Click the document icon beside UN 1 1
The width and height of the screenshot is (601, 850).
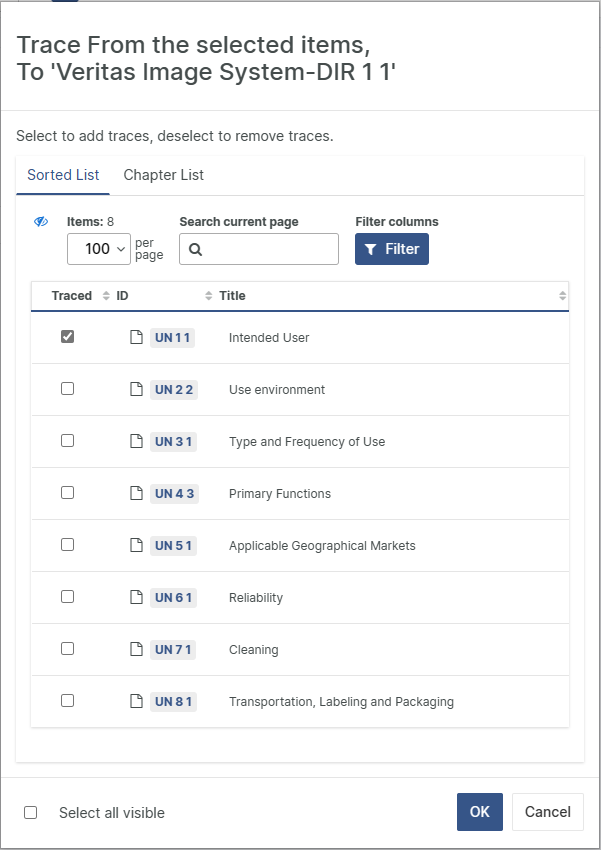[x=137, y=338]
